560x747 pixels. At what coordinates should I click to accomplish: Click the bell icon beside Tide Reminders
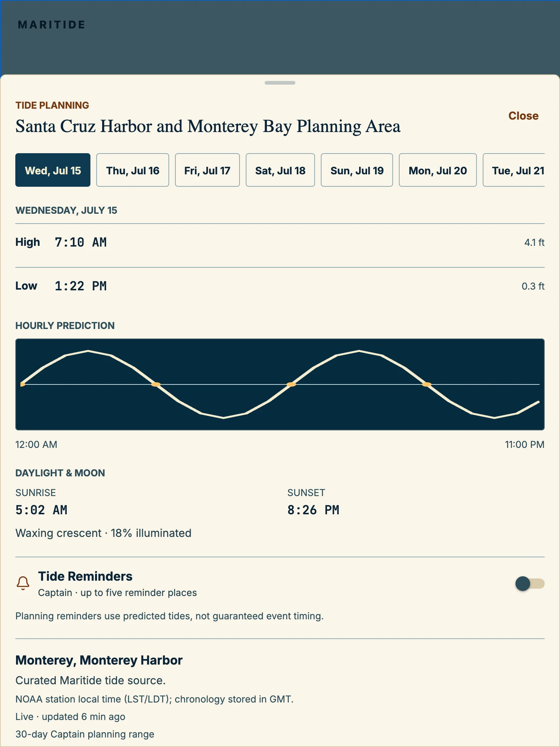pos(23,583)
